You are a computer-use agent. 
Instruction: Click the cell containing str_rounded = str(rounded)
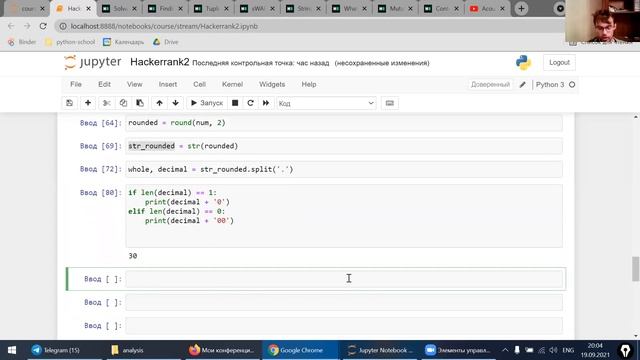coord(344,146)
